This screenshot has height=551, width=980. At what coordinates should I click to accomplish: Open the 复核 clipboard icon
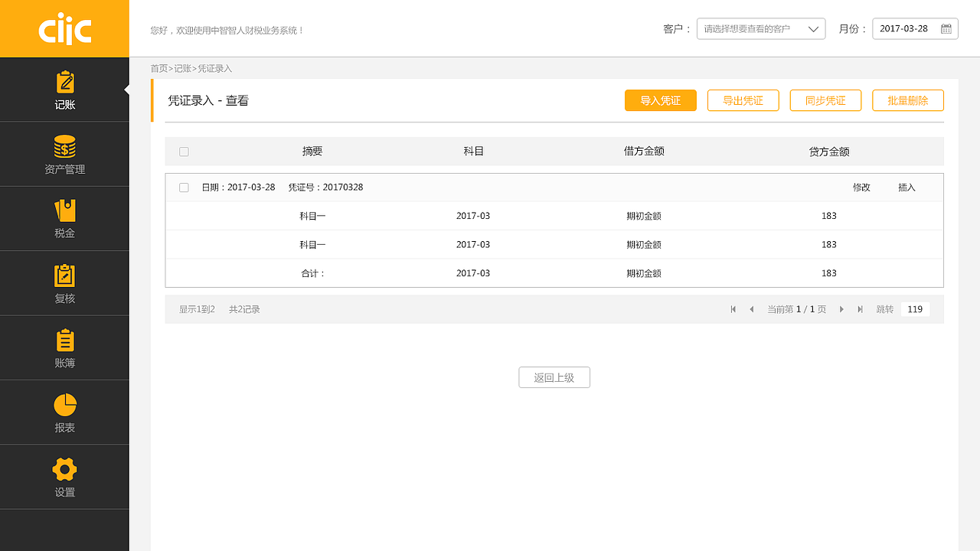click(x=64, y=275)
